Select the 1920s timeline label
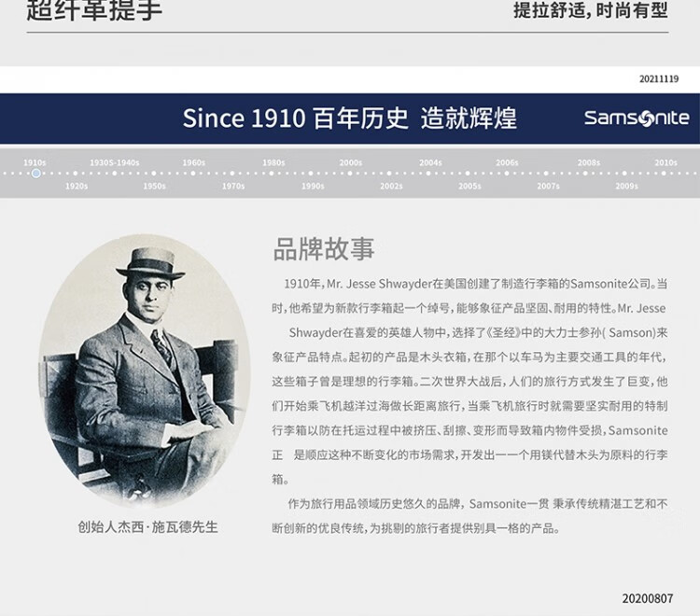 (x=77, y=186)
